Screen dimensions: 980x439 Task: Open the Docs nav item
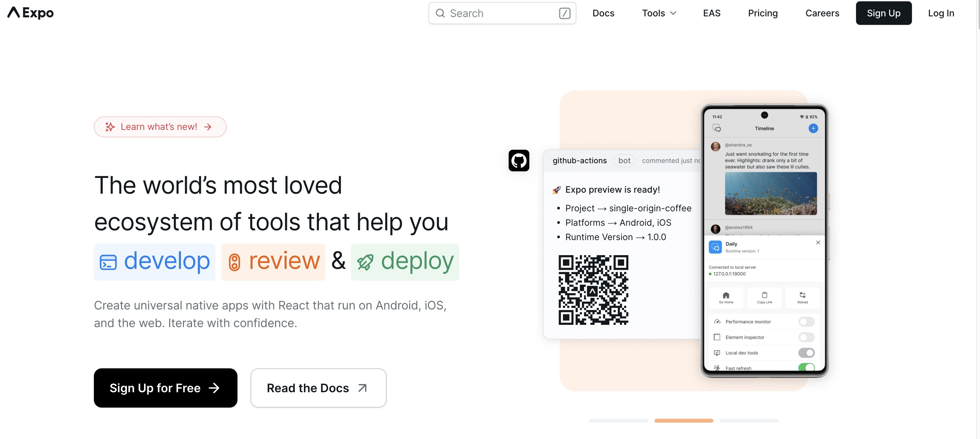[x=603, y=13]
